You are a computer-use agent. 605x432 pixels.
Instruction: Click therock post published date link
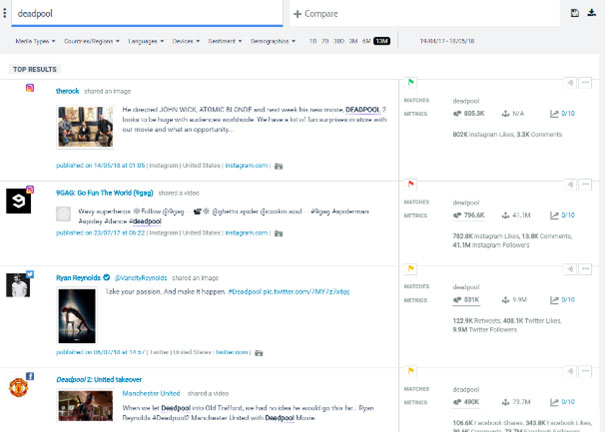click(x=101, y=165)
